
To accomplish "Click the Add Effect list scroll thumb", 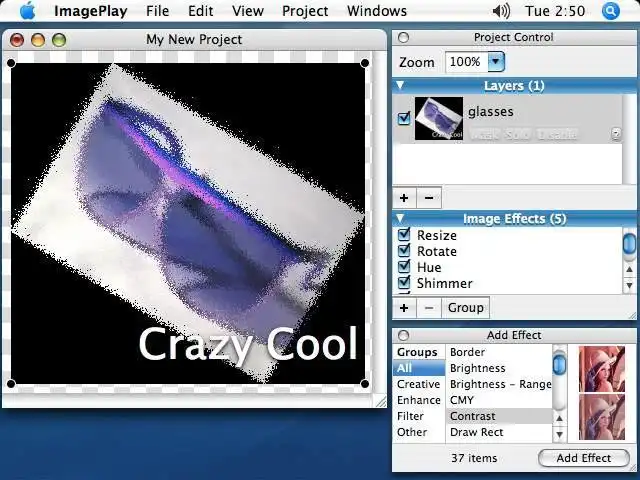I will pos(560,364).
